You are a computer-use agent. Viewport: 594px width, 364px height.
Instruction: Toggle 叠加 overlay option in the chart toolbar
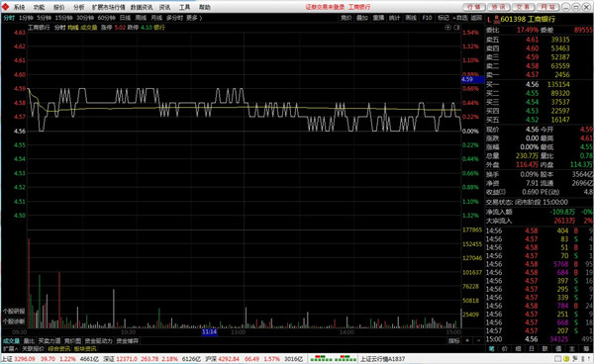click(x=361, y=18)
